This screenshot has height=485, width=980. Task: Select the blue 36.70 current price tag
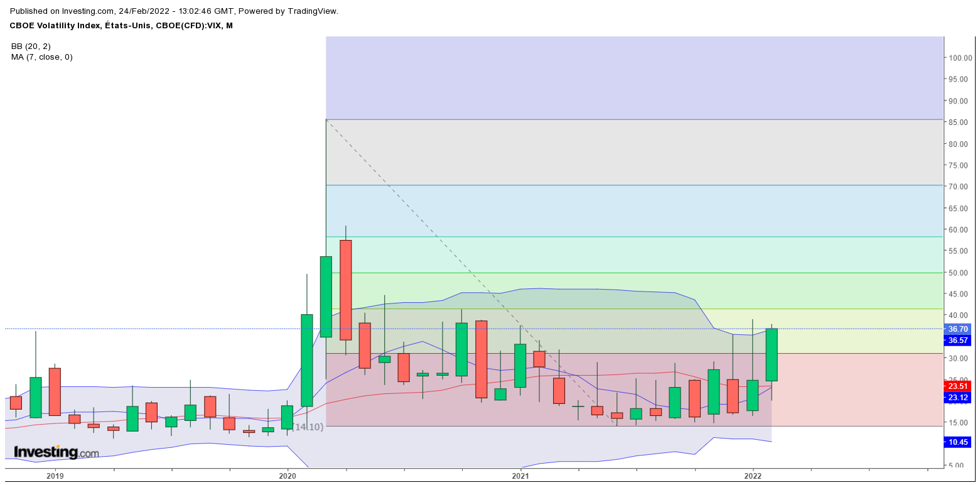(958, 329)
